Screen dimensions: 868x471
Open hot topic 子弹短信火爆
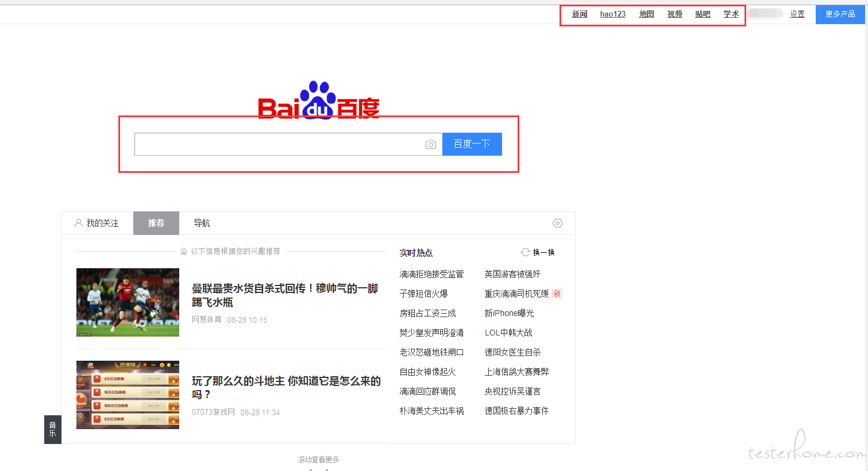point(424,294)
